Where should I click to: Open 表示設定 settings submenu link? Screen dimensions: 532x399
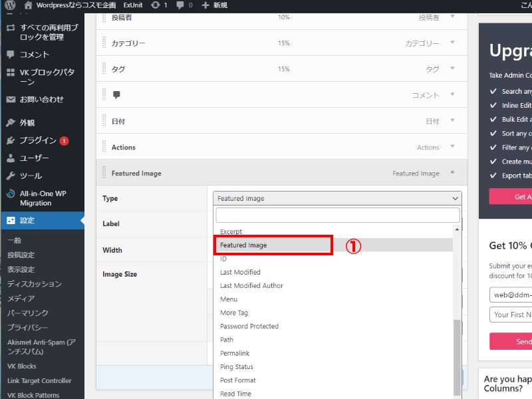tap(21, 269)
